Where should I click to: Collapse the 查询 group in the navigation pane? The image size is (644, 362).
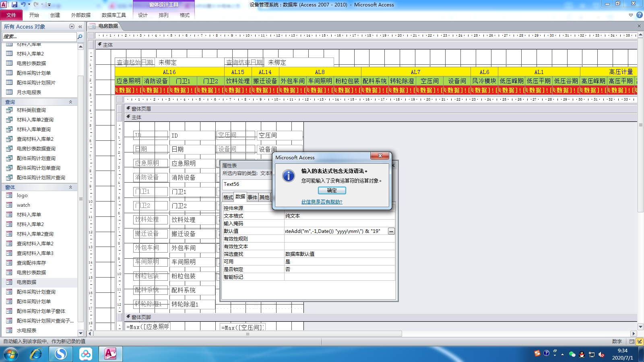click(x=71, y=102)
